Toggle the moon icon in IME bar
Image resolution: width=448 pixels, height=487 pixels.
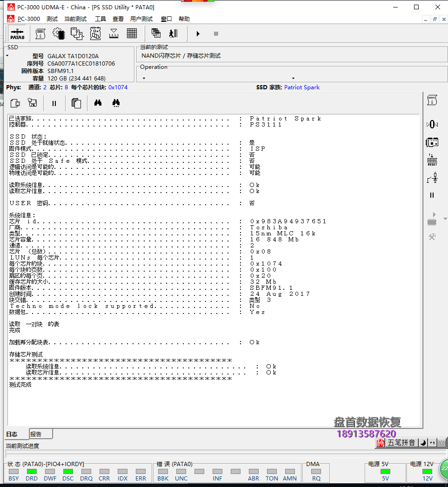point(423,443)
